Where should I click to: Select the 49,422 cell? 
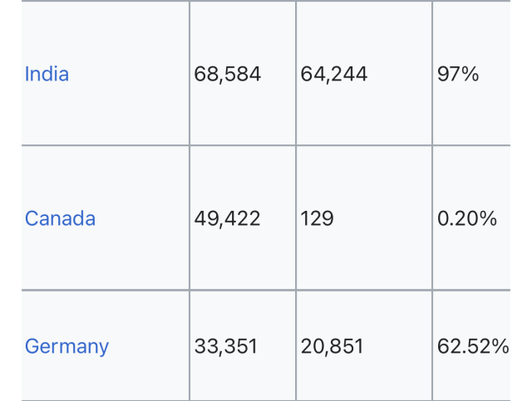[x=227, y=219]
